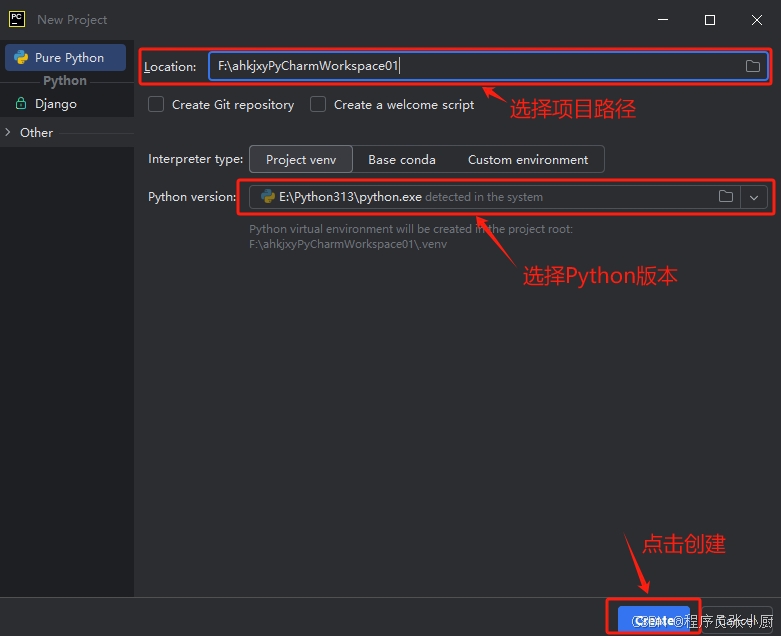Minimize the New Project window
The width and height of the screenshot is (781, 636).
[x=663, y=20]
